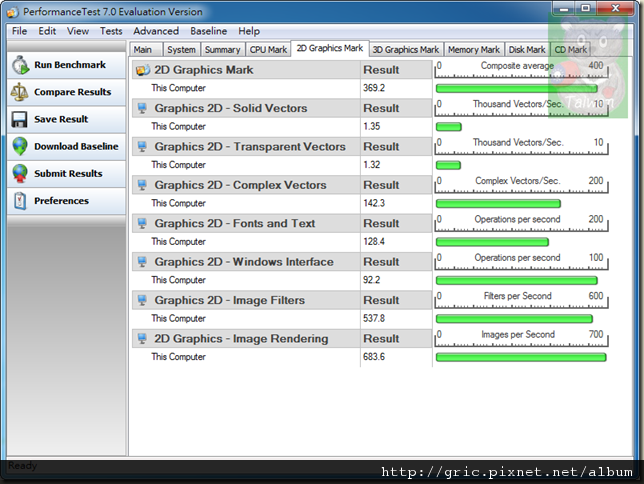This screenshot has height=484, width=644.
Task: Click the Windows Interface test monitor icon
Action: [x=142, y=262]
